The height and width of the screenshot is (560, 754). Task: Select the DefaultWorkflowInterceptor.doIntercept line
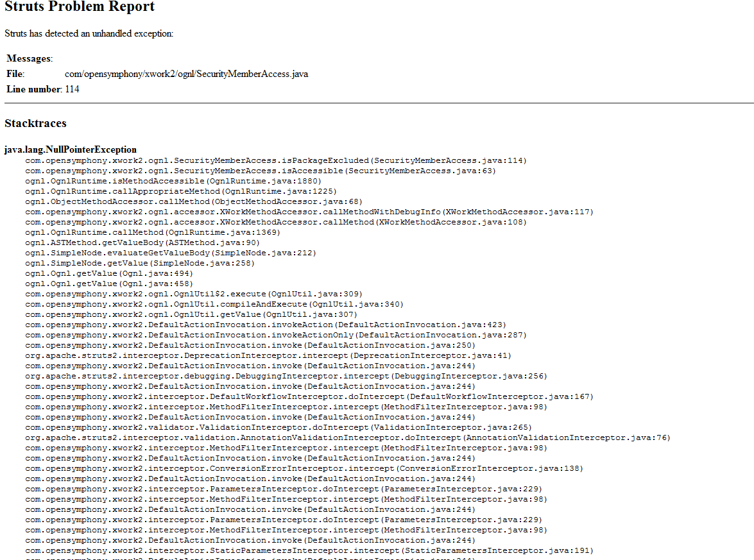click(309, 396)
